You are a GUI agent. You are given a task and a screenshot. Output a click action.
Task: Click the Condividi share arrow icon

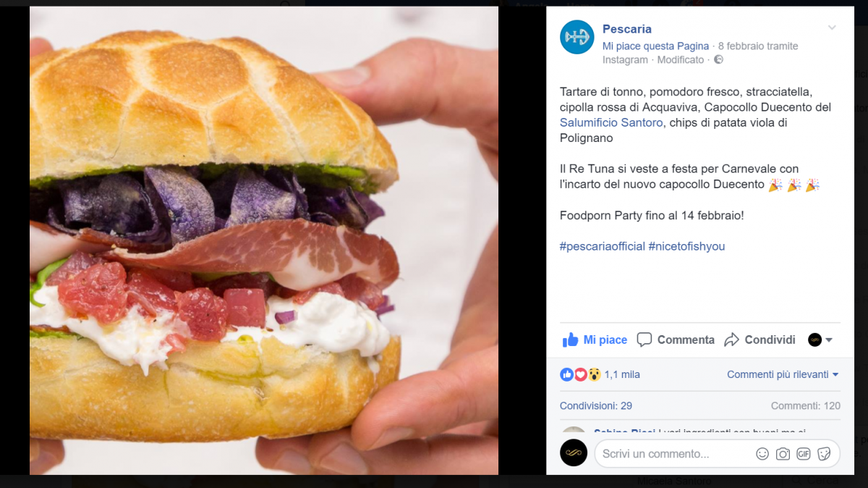731,340
